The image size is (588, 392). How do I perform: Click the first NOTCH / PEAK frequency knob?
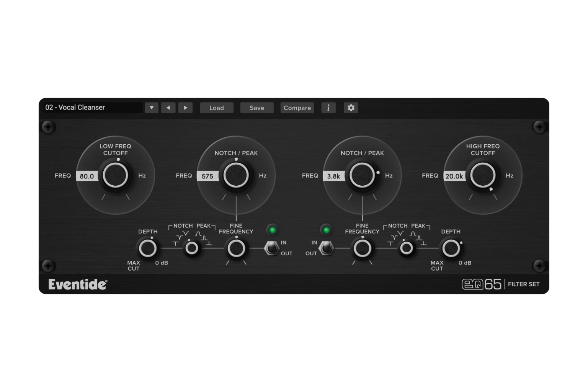237,175
